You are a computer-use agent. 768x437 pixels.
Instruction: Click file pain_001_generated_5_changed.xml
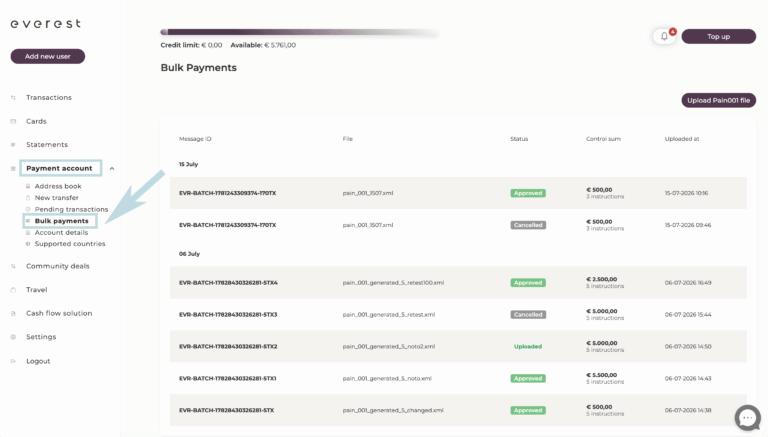click(393, 410)
